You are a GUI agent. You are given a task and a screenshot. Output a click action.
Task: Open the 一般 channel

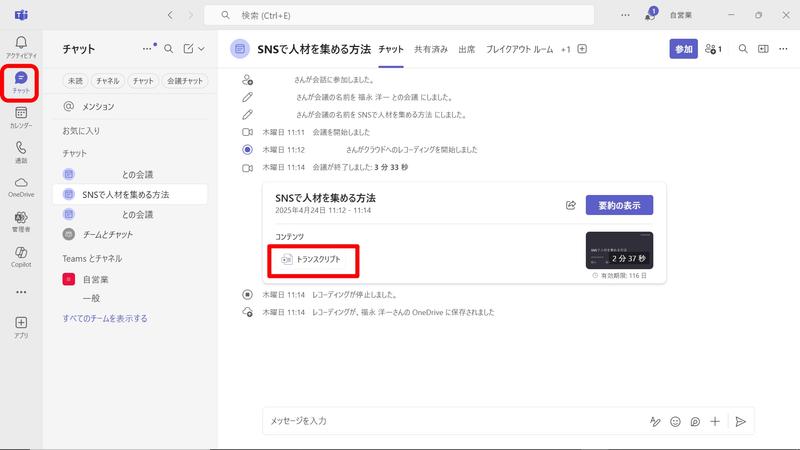91,298
